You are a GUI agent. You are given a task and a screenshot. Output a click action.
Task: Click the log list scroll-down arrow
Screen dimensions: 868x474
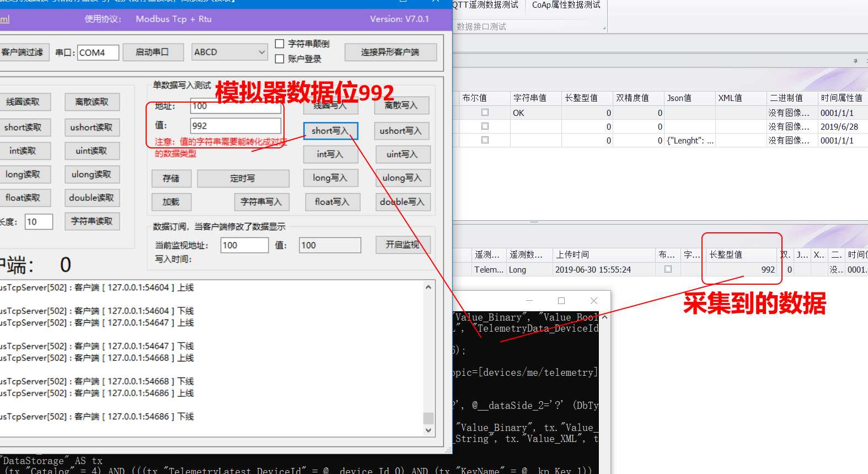tap(428, 430)
